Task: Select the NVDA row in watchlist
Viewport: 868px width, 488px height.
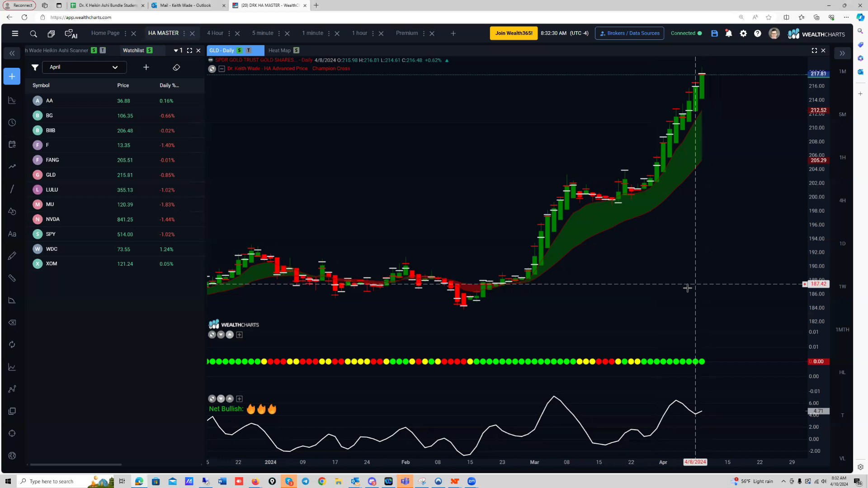Action: [115, 219]
